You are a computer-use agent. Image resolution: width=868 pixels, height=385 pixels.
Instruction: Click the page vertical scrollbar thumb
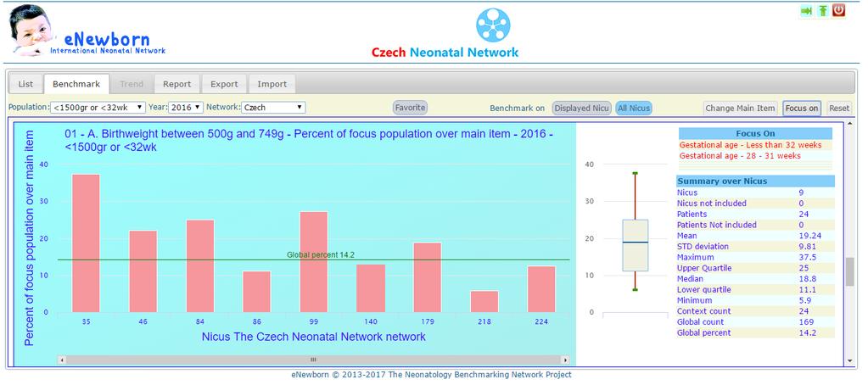click(849, 271)
